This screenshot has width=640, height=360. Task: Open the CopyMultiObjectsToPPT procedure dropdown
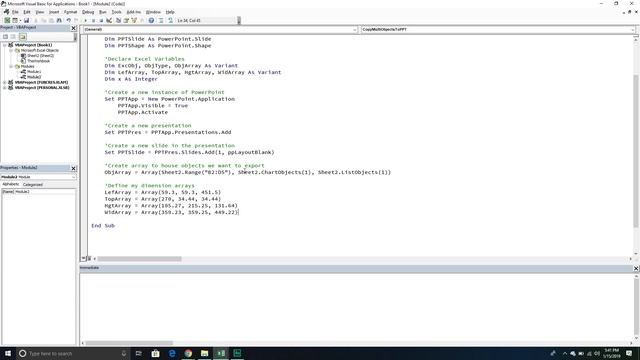pos(632,29)
